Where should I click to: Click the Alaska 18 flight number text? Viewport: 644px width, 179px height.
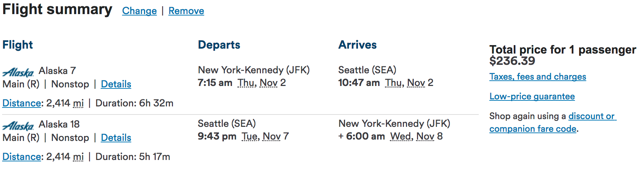[x=59, y=124]
